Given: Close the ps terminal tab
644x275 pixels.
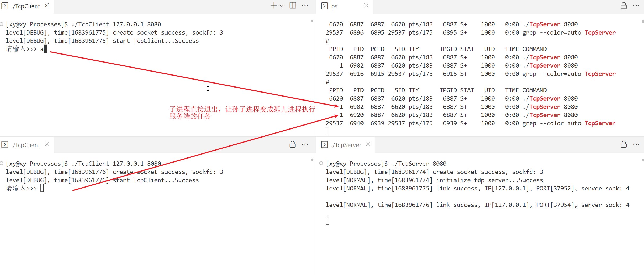Looking at the screenshot, I should pyautogui.click(x=366, y=6).
